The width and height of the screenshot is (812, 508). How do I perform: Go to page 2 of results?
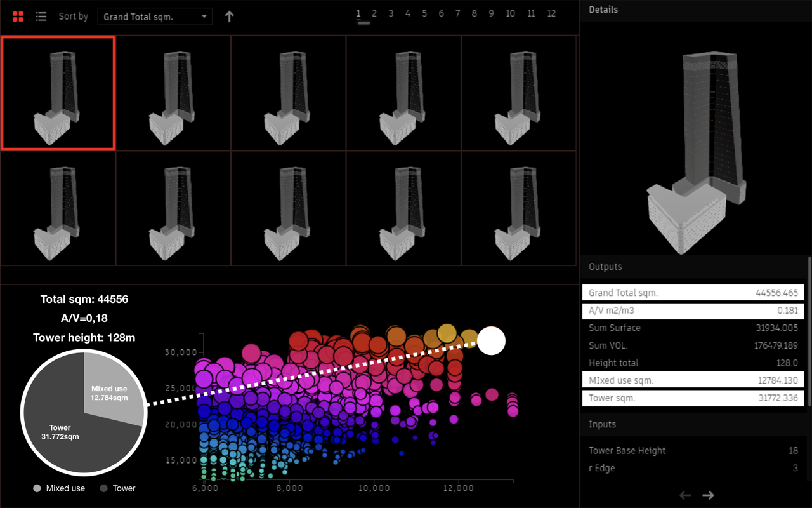[x=374, y=13]
